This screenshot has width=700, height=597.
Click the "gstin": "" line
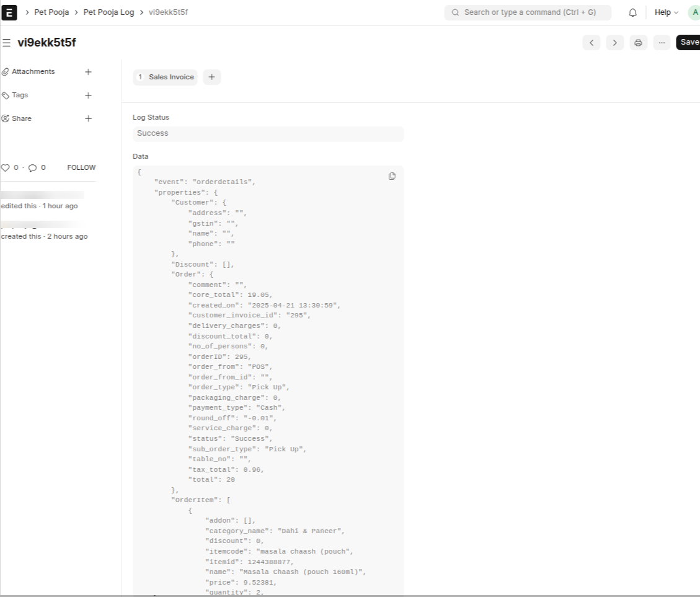click(x=213, y=224)
